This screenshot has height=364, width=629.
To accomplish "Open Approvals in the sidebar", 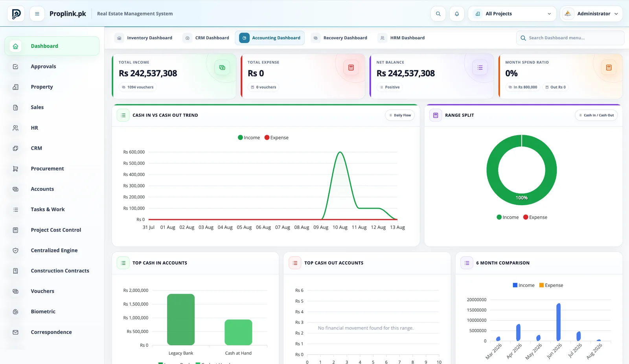I will (52, 67).
